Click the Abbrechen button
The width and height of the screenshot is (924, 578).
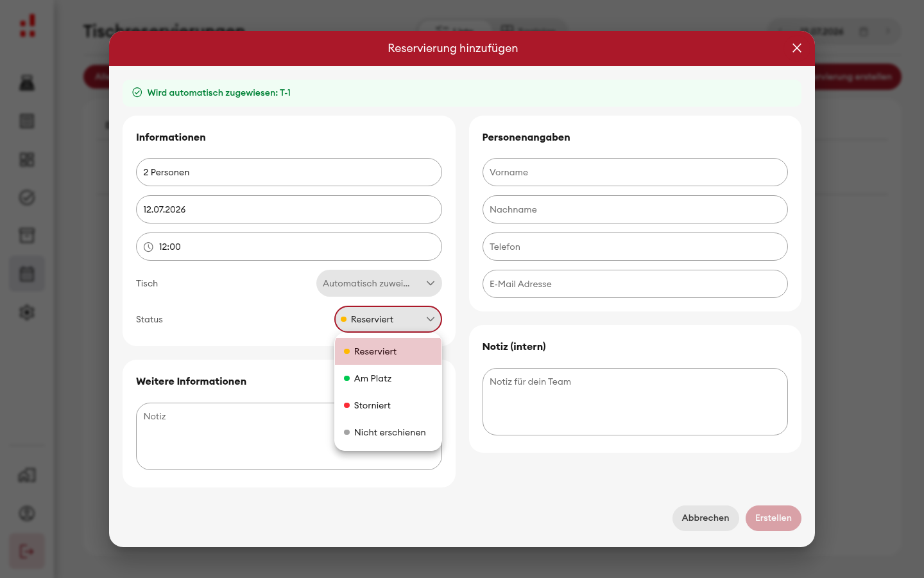(x=705, y=518)
